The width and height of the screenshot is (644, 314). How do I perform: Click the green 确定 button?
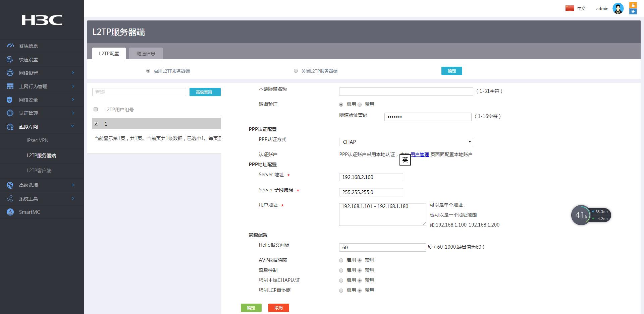pos(251,308)
